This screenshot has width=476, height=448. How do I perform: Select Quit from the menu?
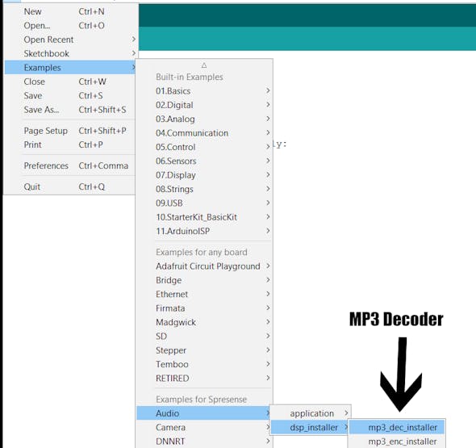[x=70, y=186]
